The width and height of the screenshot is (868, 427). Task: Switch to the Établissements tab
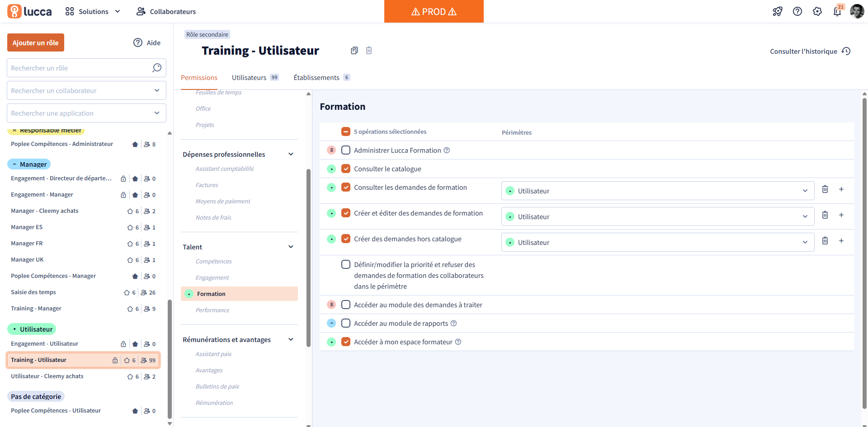coord(322,78)
